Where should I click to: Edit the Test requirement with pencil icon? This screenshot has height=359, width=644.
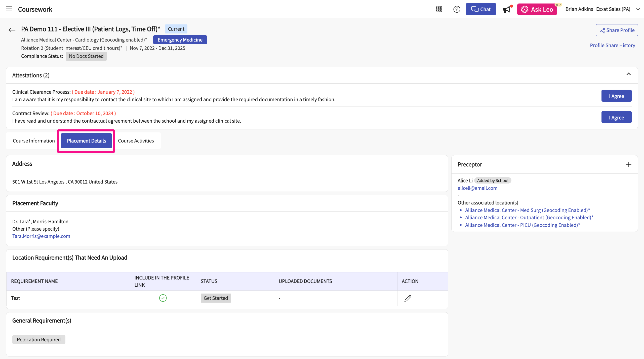(x=408, y=298)
